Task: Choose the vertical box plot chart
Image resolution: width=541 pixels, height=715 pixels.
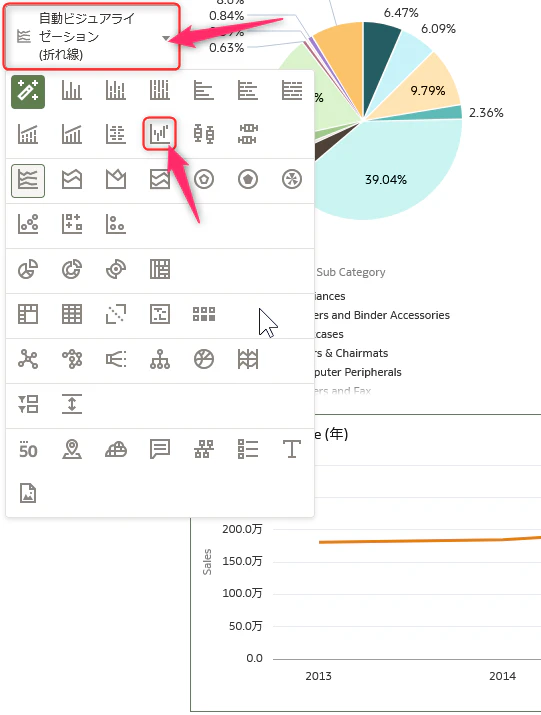Action: [203, 134]
